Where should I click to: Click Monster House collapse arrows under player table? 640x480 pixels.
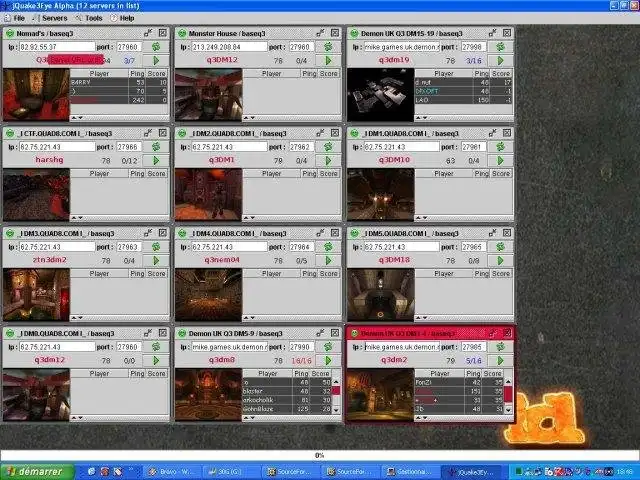point(249,118)
